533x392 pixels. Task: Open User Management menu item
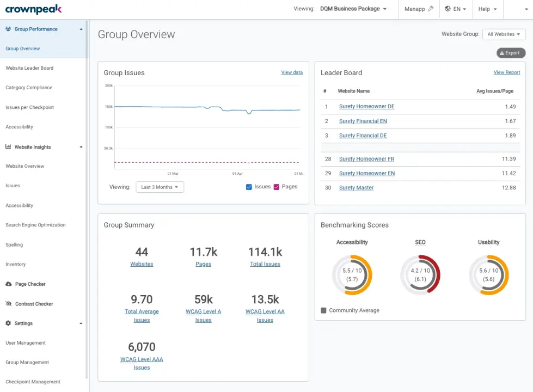pyautogui.click(x=26, y=342)
